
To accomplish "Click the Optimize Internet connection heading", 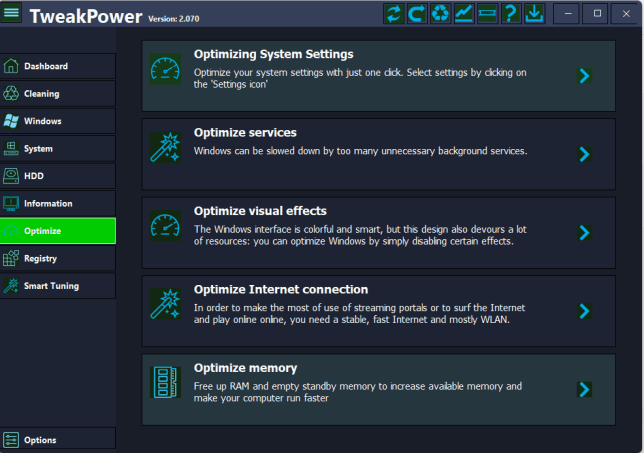I will pos(281,290).
